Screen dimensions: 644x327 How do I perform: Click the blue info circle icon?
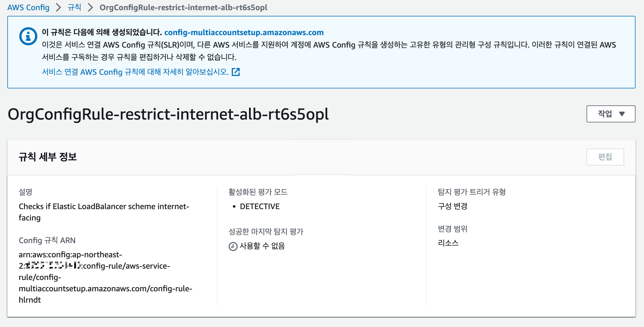[x=28, y=36]
